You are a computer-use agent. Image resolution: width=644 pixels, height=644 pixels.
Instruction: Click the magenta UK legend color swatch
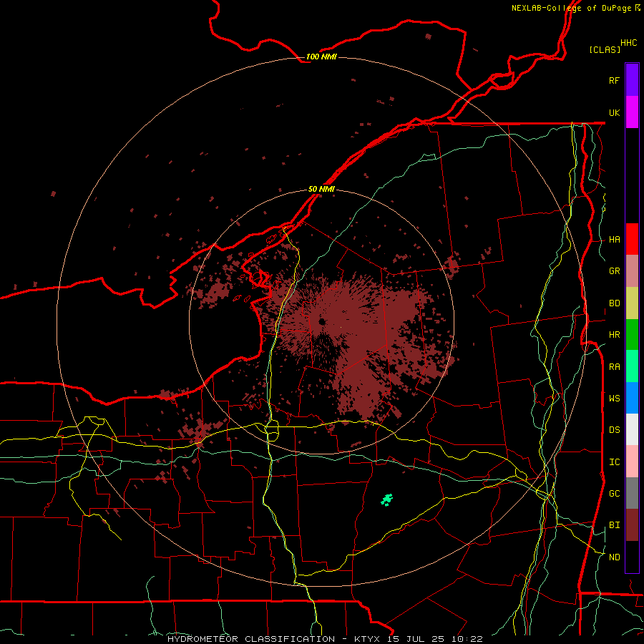coord(632,112)
